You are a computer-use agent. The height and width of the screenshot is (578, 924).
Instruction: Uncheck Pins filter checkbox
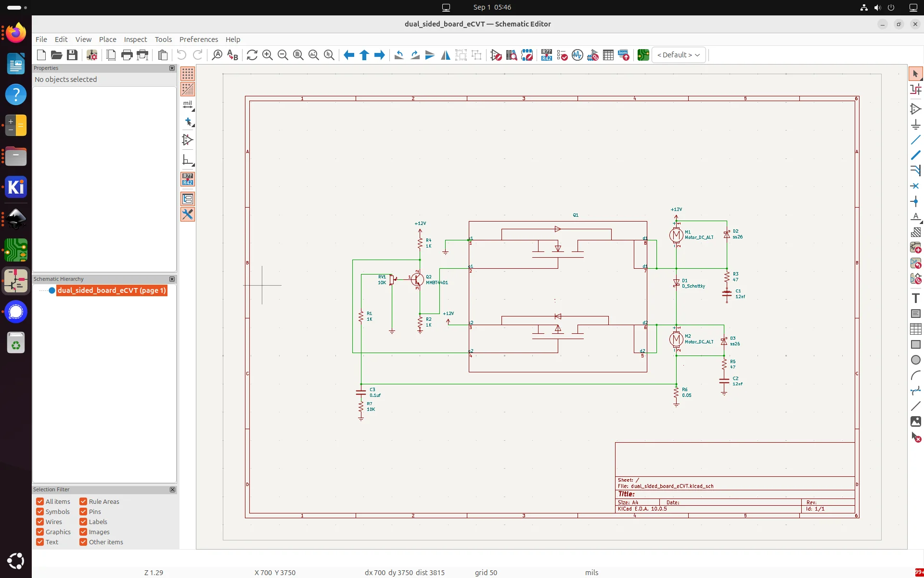tap(83, 512)
